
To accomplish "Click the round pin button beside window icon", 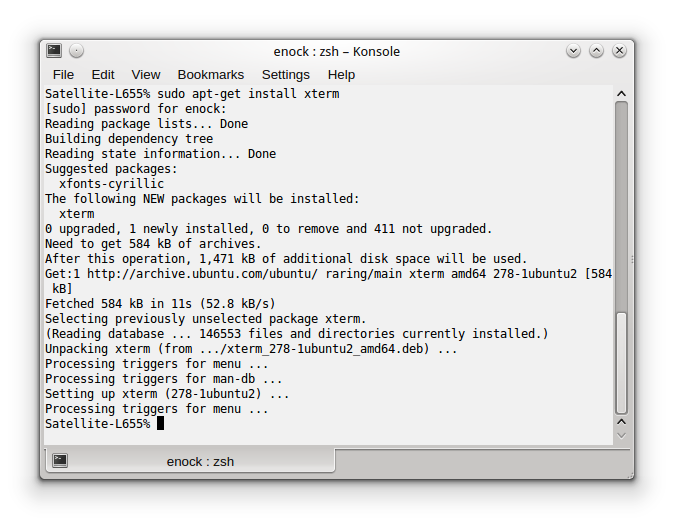I will coord(77,51).
